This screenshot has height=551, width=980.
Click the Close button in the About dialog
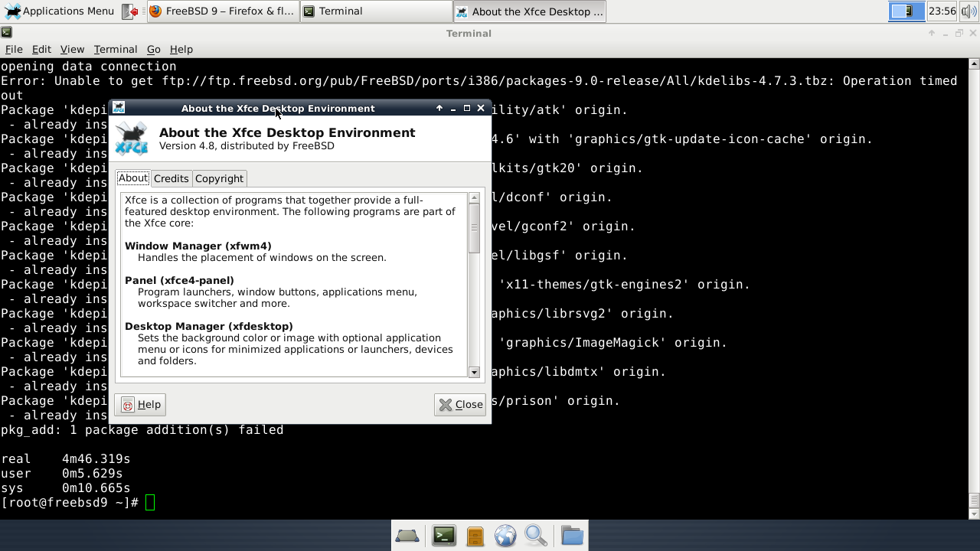(460, 405)
